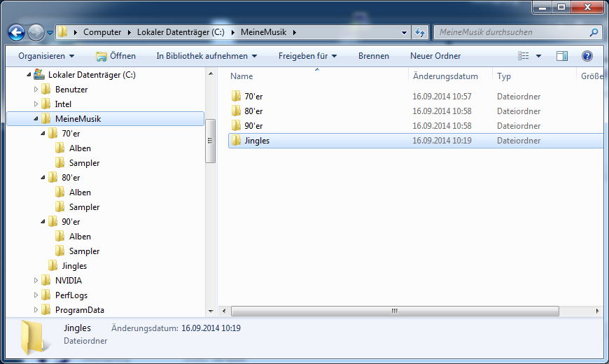This screenshot has height=364, width=609.
Task: Click the magnifier search icon
Action: [594, 32]
